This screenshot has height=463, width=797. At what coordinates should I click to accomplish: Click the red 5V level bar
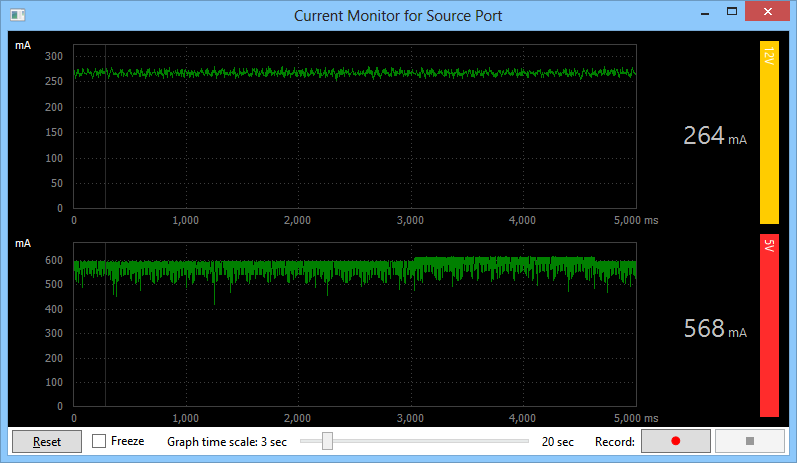coord(769,325)
